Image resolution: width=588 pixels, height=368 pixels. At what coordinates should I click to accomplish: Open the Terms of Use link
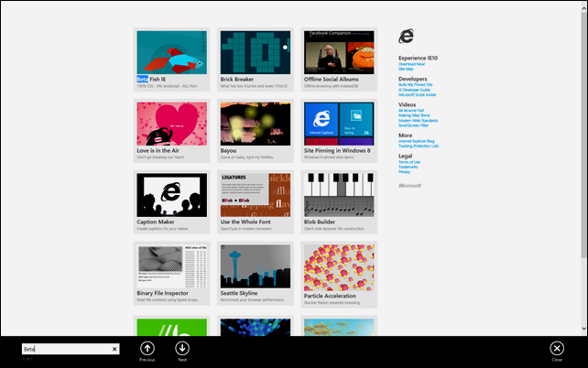click(410, 161)
